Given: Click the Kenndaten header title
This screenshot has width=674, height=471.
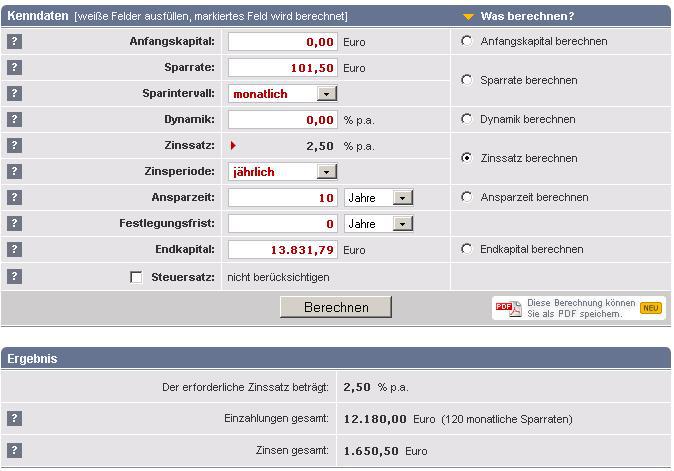Looking at the screenshot, I should 38,16.
